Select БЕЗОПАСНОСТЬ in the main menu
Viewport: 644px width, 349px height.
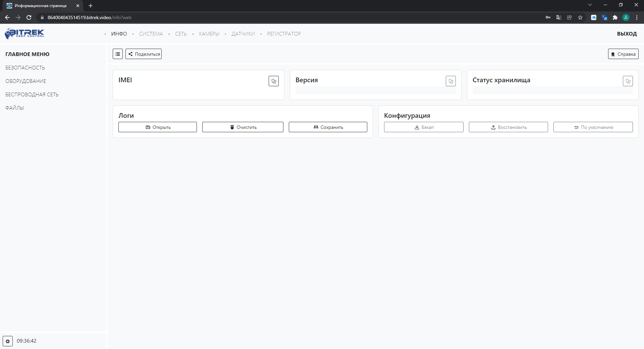point(25,68)
